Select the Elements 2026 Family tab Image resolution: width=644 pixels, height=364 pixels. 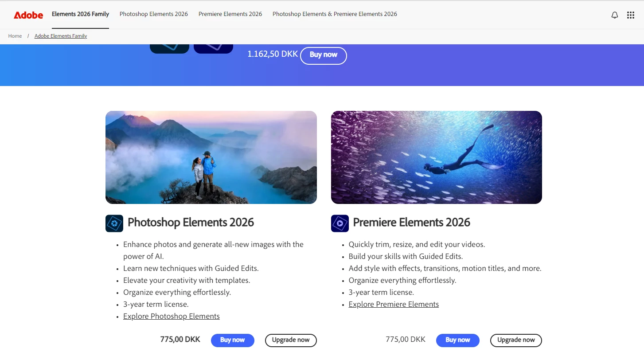pos(80,14)
